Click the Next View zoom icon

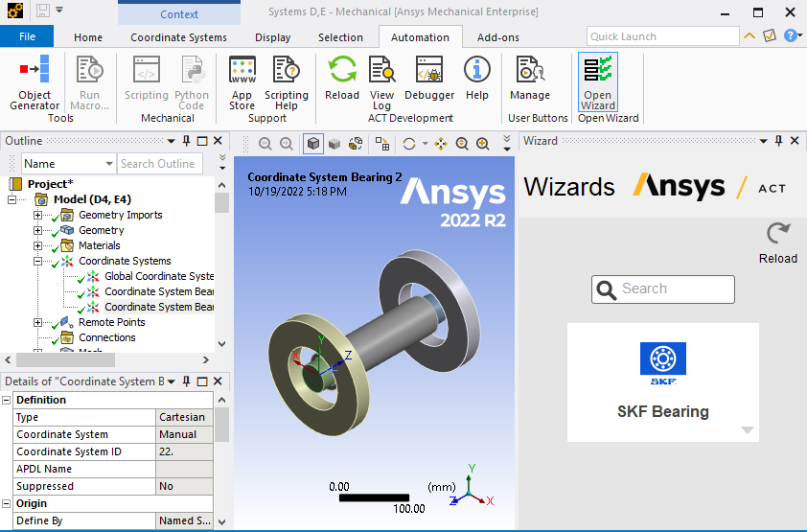pos(287,144)
